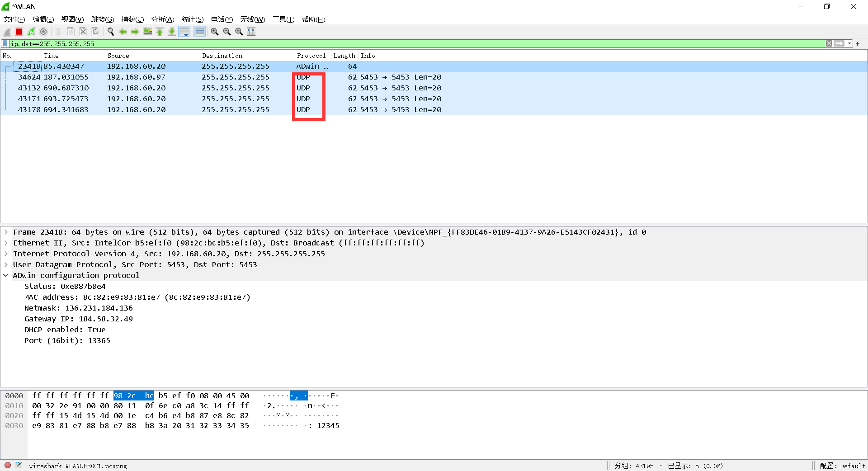The width and height of the screenshot is (868, 471).
Task: Stop the running capture with red square
Action: coord(19,32)
